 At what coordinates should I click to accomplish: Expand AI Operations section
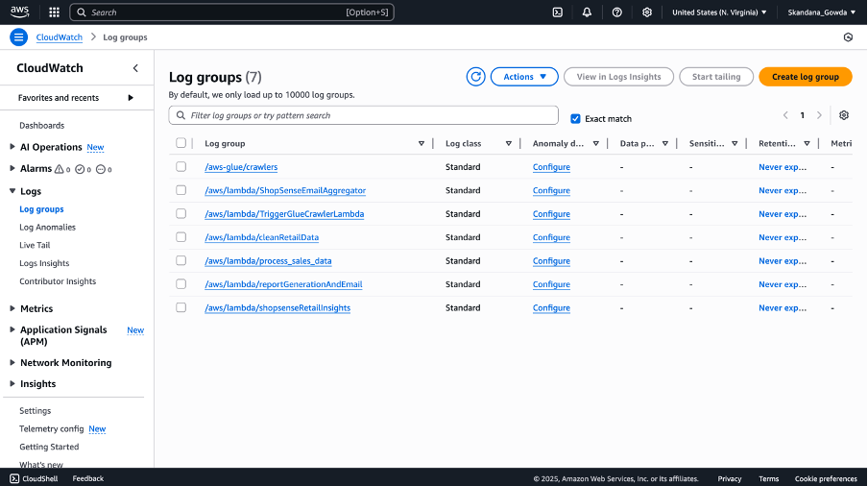click(x=12, y=147)
